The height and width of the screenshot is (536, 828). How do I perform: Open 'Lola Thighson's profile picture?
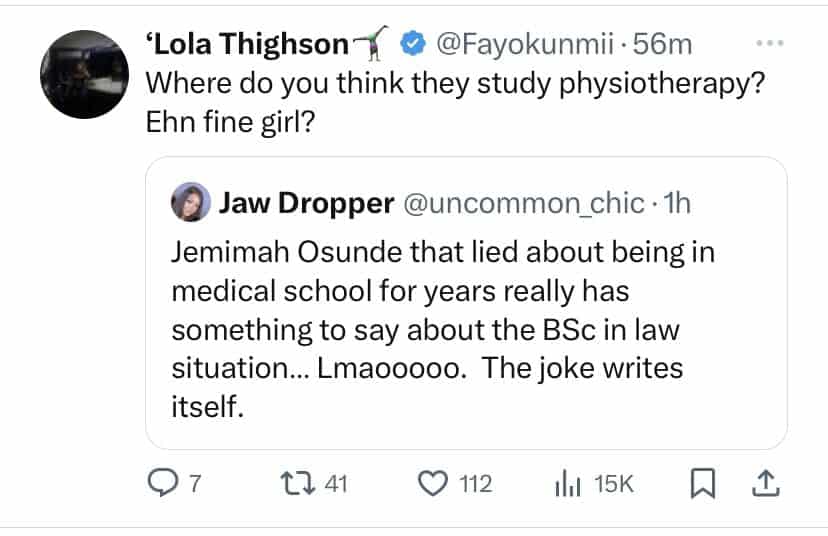click(84, 75)
